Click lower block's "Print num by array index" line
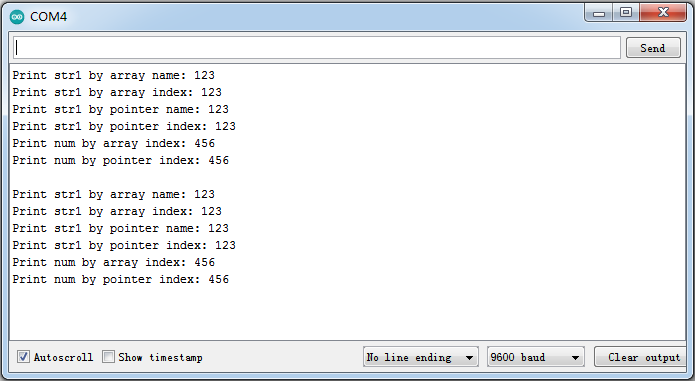 (113, 262)
